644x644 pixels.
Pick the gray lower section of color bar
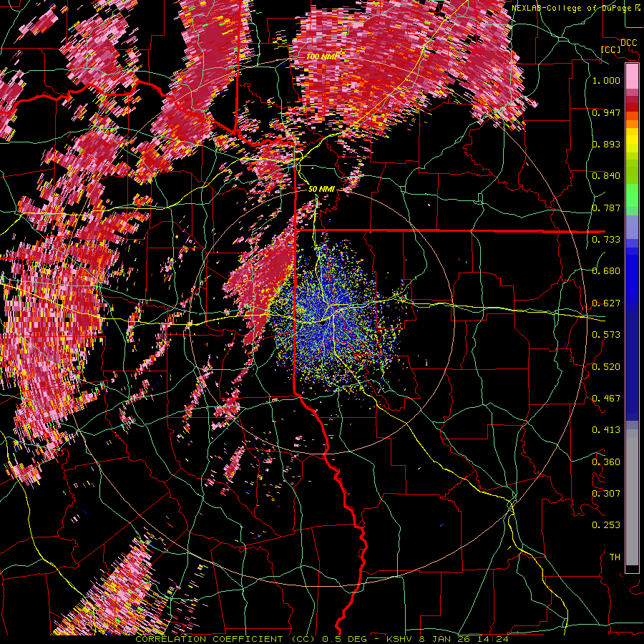tap(632, 497)
